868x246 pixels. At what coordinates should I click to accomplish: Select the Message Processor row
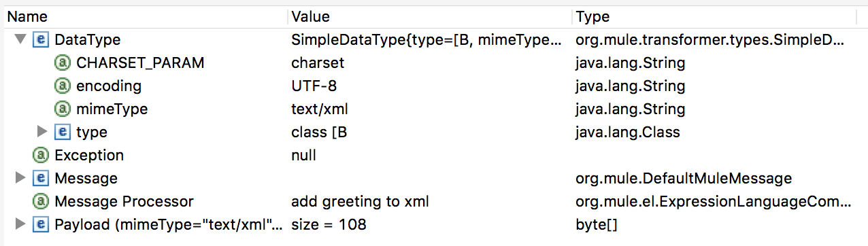click(x=434, y=201)
